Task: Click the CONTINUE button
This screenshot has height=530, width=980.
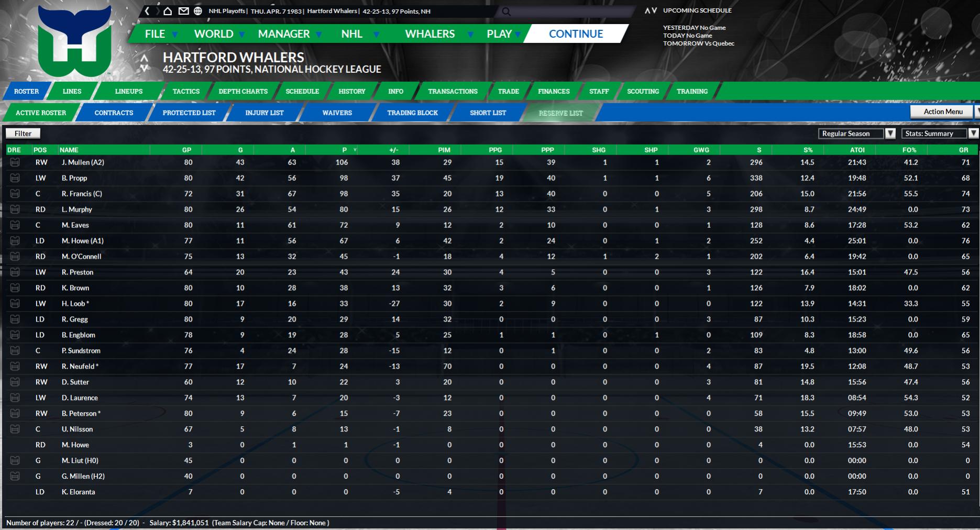Action: point(576,34)
